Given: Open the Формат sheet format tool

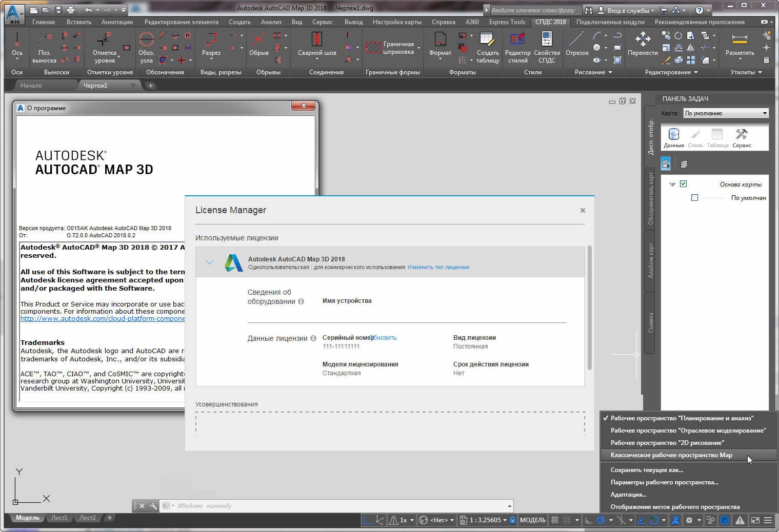Looking at the screenshot, I should pos(440,46).
